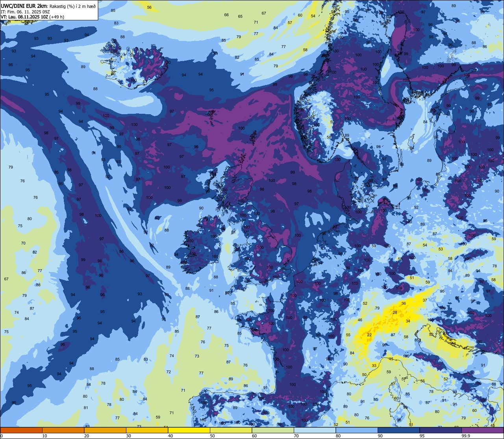Image resolution: width=504 pixels, height=439 pixels.
Task: Click the '46' humidity value on the map
Action: click(x=360, y=320)
